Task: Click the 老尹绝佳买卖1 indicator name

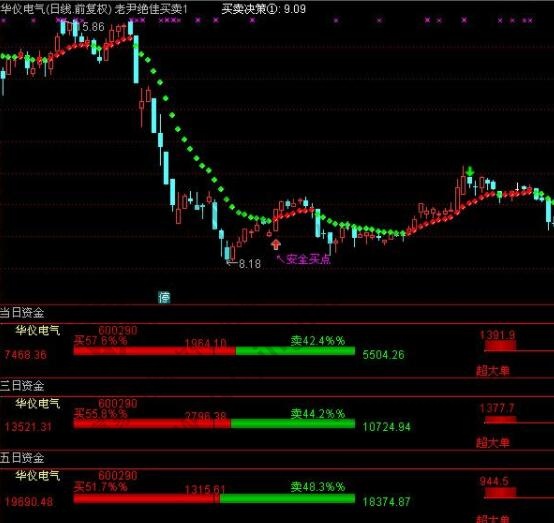Action: pos(151,9)
